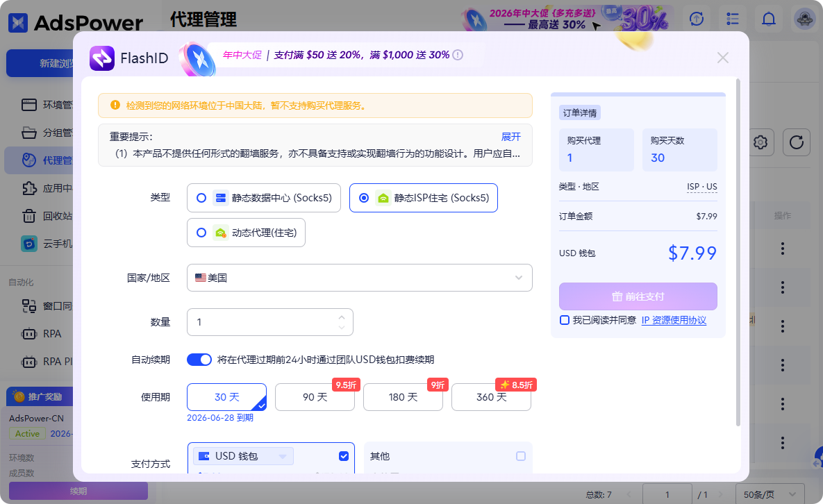Image resolution: width=823 pixels, height=504 pixels.
Task: Open 50条/页 page size dropdown
Action: coord(770,494)
